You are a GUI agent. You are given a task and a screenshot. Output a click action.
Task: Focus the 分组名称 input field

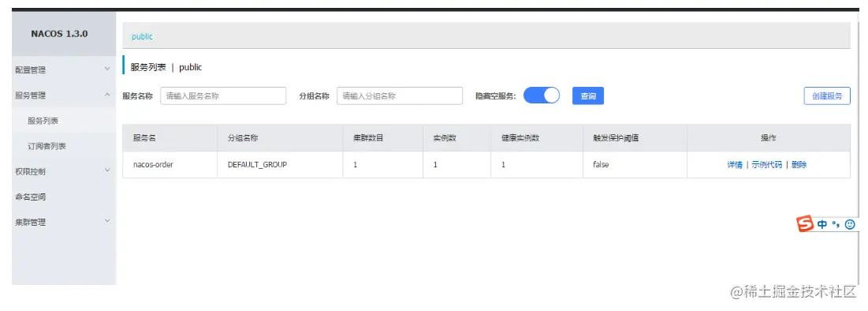click(400, 96)
